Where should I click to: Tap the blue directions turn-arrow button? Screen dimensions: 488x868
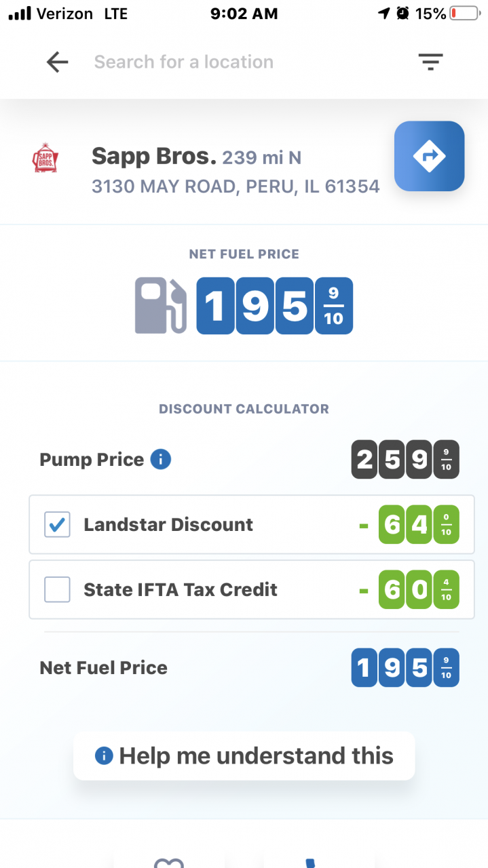(429, 156)
